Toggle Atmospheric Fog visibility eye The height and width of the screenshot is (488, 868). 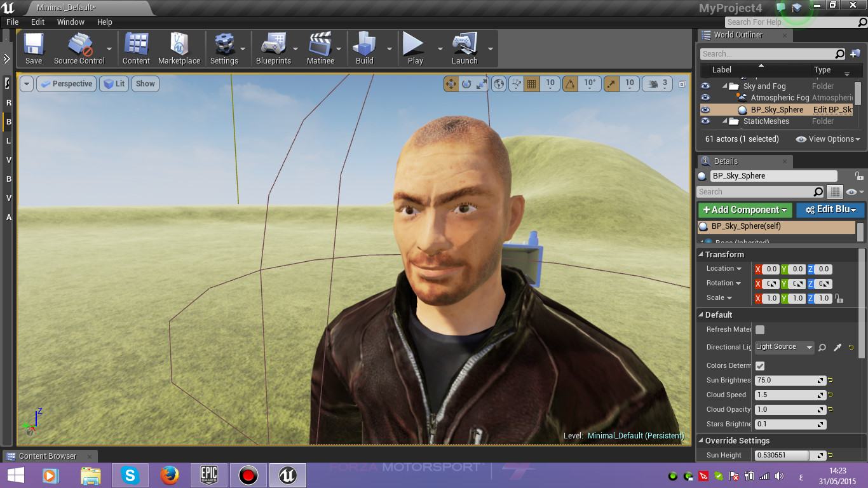[705, 98]
